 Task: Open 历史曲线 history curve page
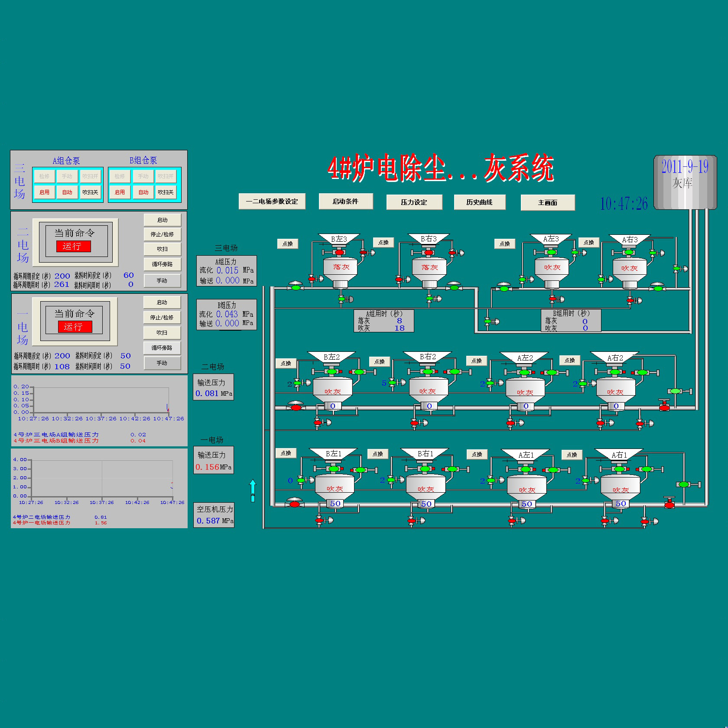[479, 202]
